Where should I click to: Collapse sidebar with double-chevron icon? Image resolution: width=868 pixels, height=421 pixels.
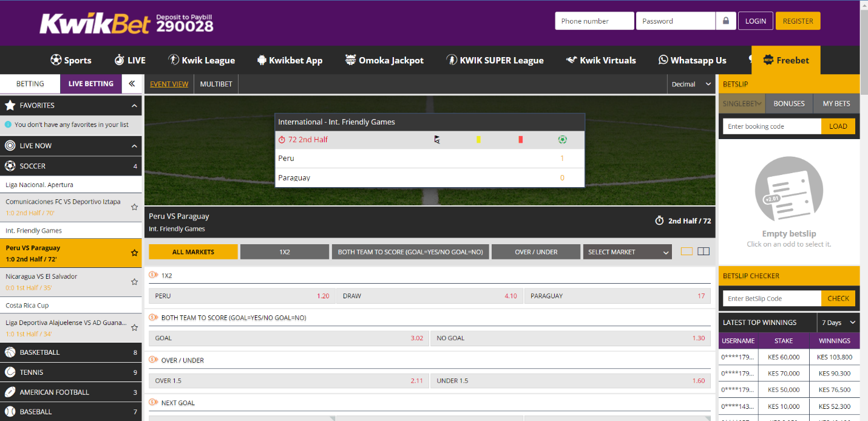[x=132, y=84]
